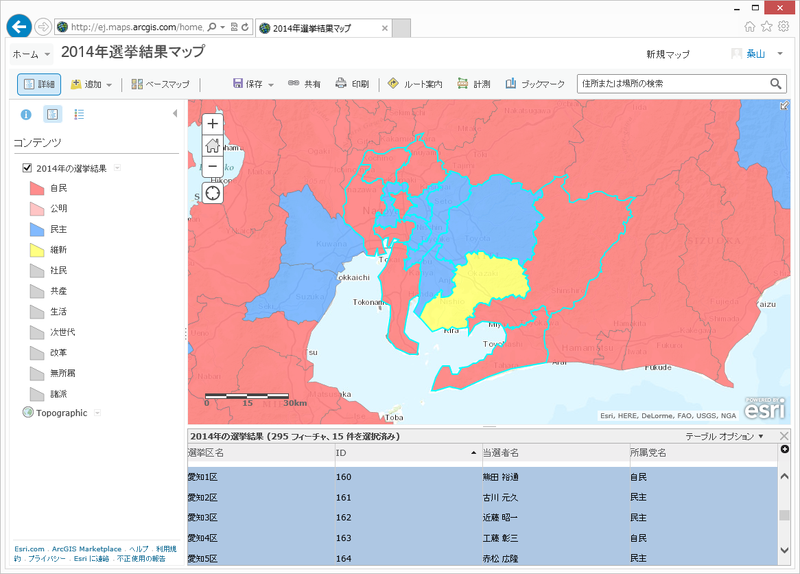The height and width of the screenshot is (574, 800).
Task: Open ルート案内 directions tool
Action: tap(415, 84)
